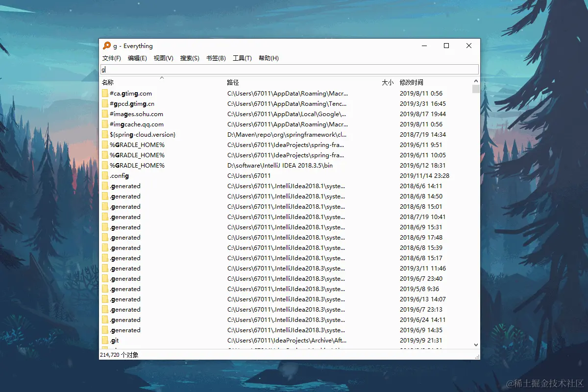Viewport: 588px width, 392px height.
Task: Click folder icon beside .config
Action: click(x=105, y=175)
